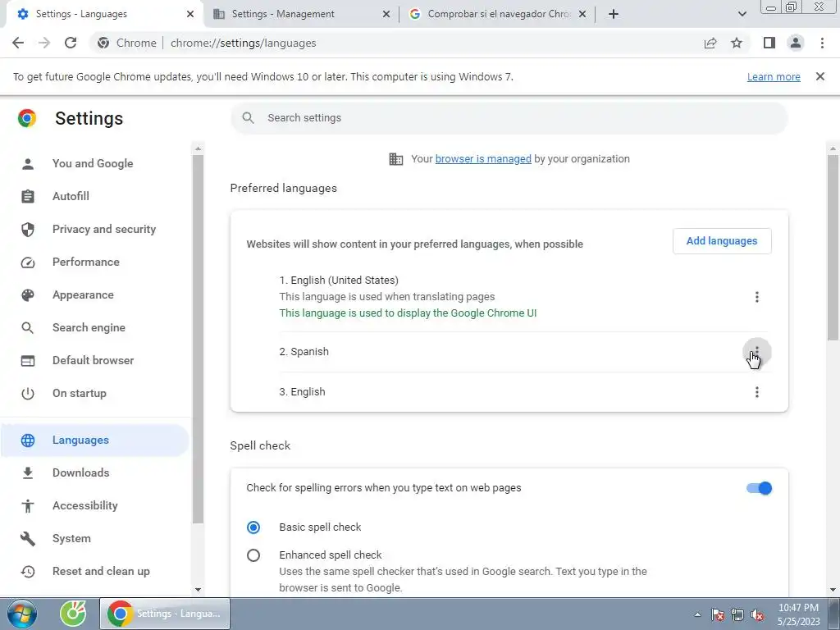Viewport: 840px width, 630px height.
Task: Click the Preferred languages heading
Action: [x=283, y=188]
